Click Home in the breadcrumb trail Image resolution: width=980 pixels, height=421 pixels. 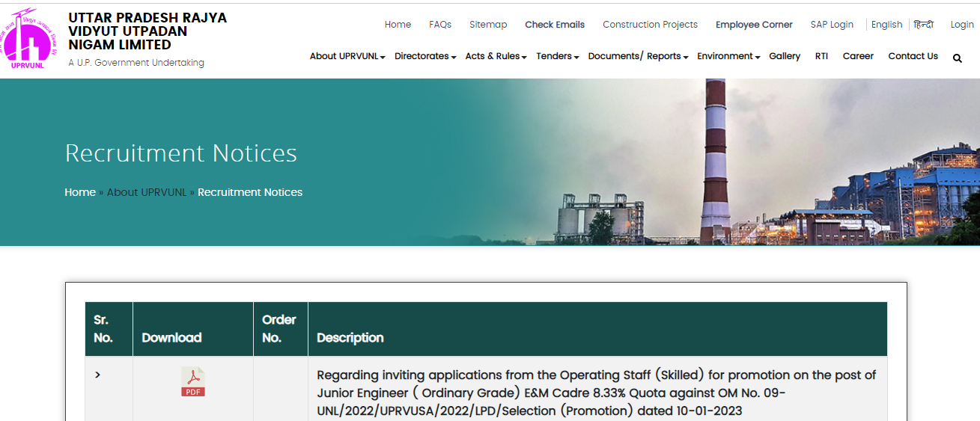tap(80, 192)
